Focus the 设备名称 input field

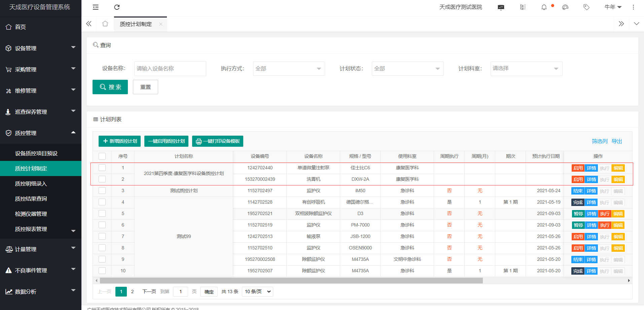[x=170, y=69]
